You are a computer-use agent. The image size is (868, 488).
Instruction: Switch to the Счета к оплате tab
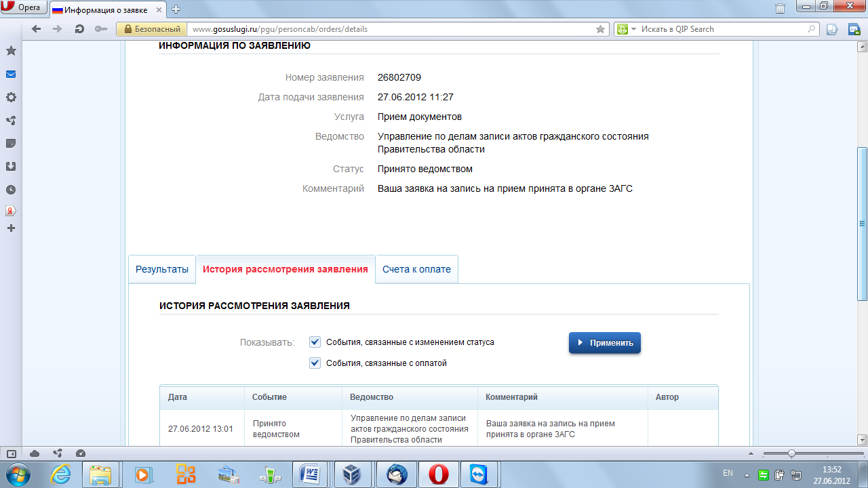tap(416, 269)
